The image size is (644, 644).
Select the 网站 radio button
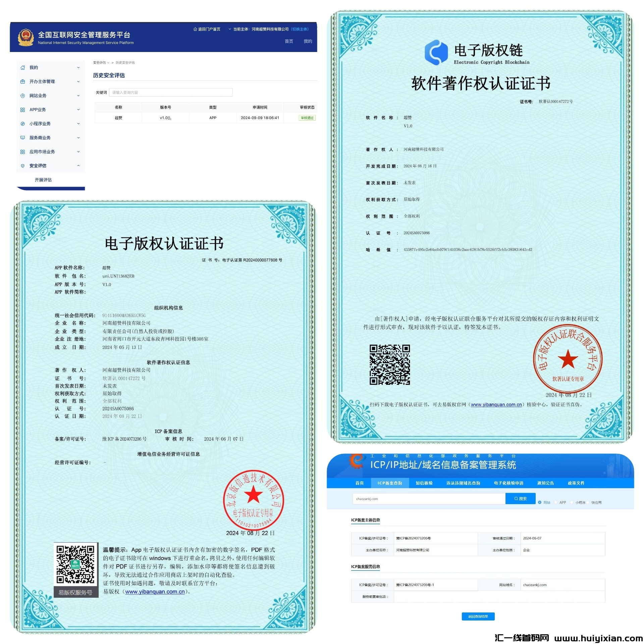[540, 502]
